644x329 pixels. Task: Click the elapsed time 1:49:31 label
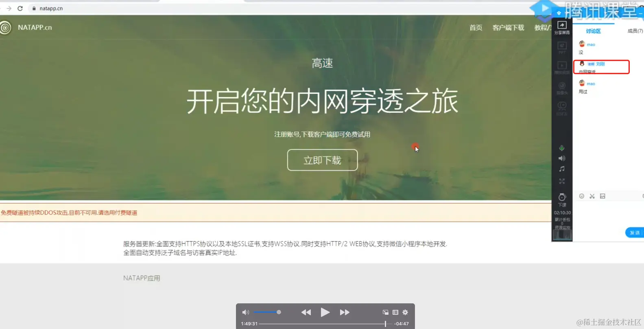[x=249, y=324]
